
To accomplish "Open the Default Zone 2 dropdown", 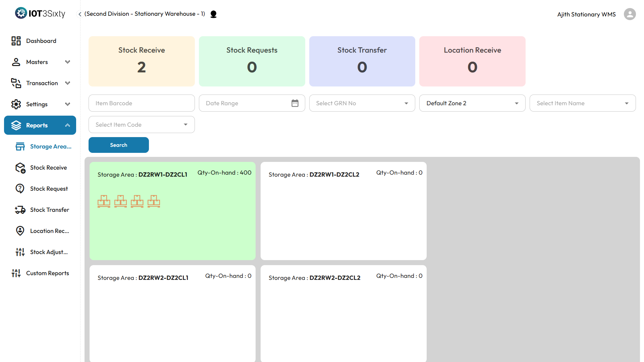I will [472, 103].
